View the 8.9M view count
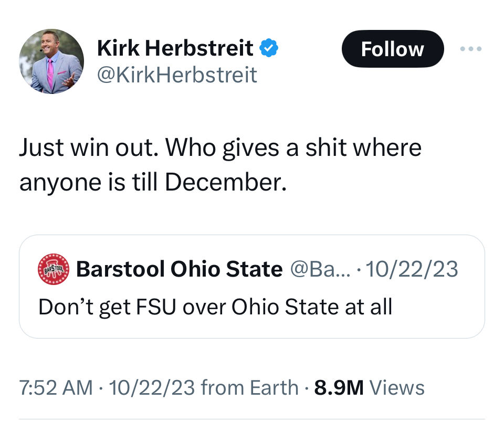Image resolution: width=504 pixels, height=422 pixels. [339, 388]
